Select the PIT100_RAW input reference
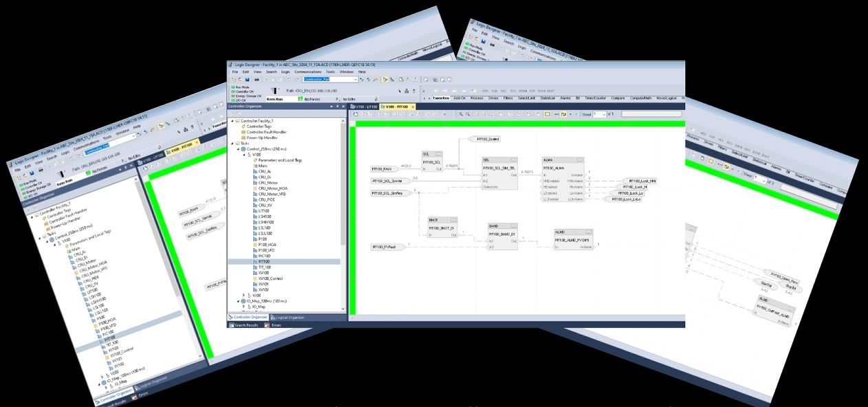Viewport: 868px width, 407px height. [385, 168]
